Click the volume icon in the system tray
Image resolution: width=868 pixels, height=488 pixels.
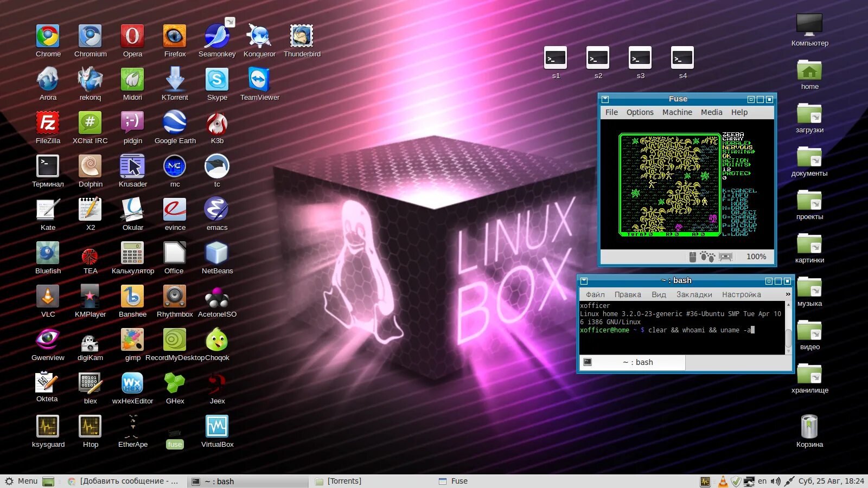tap(776, 481)
